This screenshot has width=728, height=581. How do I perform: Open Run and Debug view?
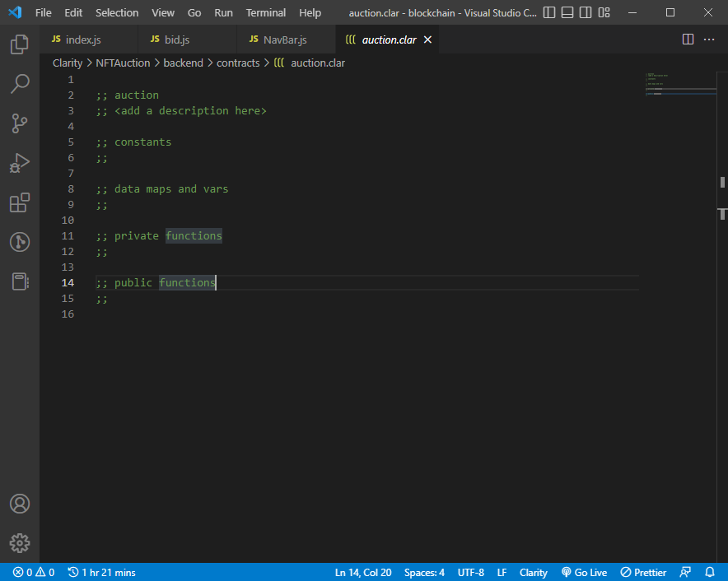pos(20,163)
